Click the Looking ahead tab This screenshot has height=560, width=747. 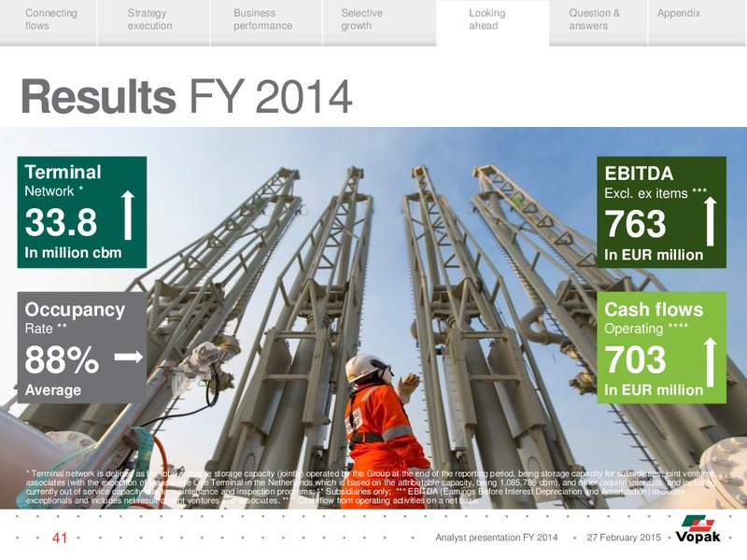click(x=492, y=22)
